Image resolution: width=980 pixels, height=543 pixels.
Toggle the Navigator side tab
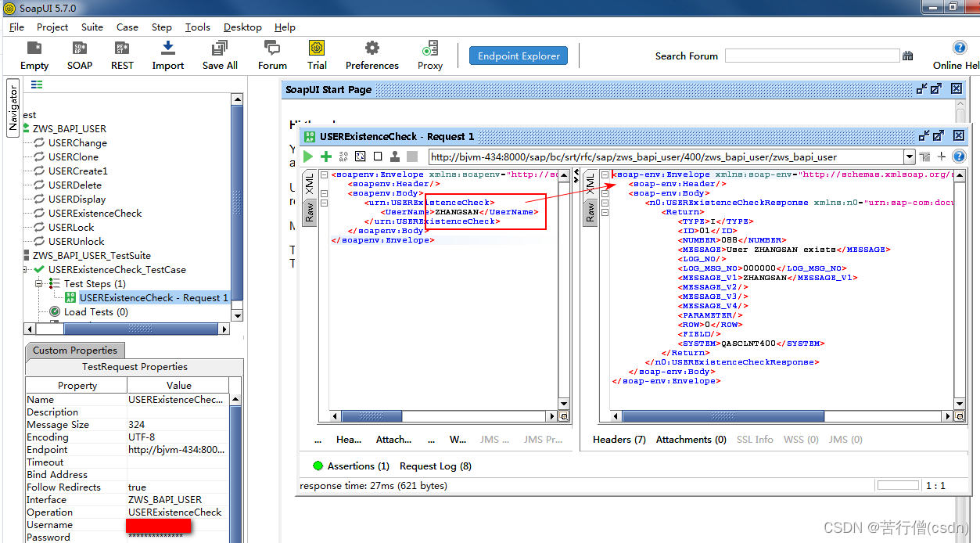click(13, 108)
